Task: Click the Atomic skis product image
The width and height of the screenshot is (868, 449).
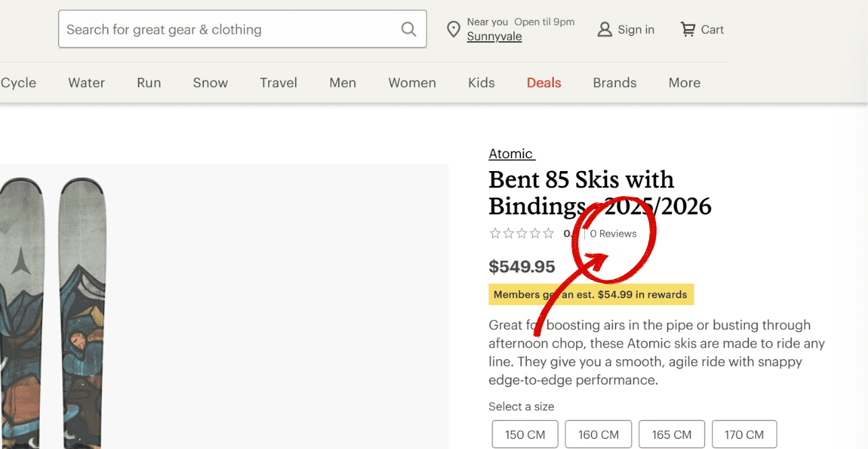Action: pos(223,304)
